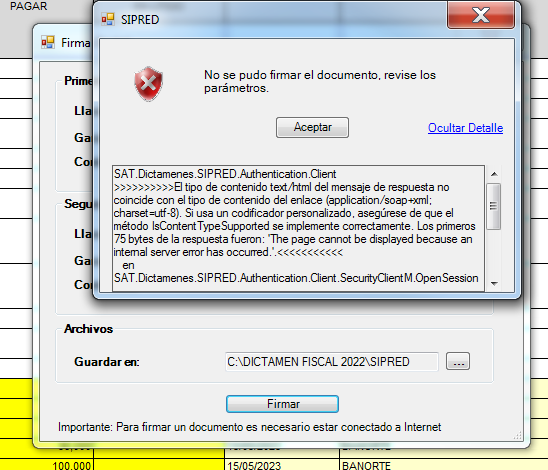Click the 'SAT.Dictamenes.SIPRED.Authentication.Client' first line
548x470 pixels.
225,174
